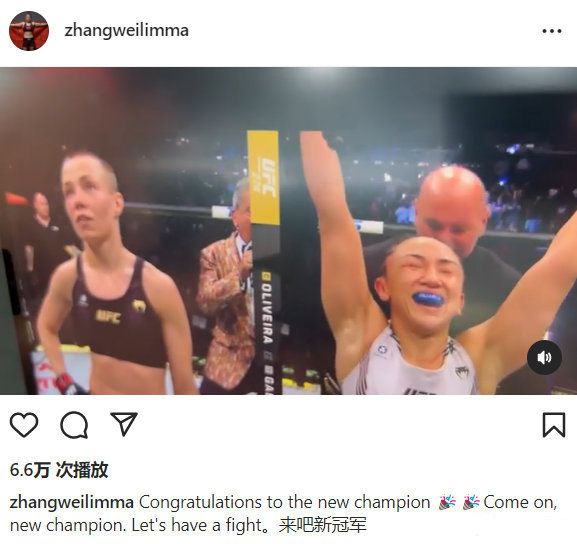
Task: Click the man in the patterned gold jacket
Action: tap(227, 287)
